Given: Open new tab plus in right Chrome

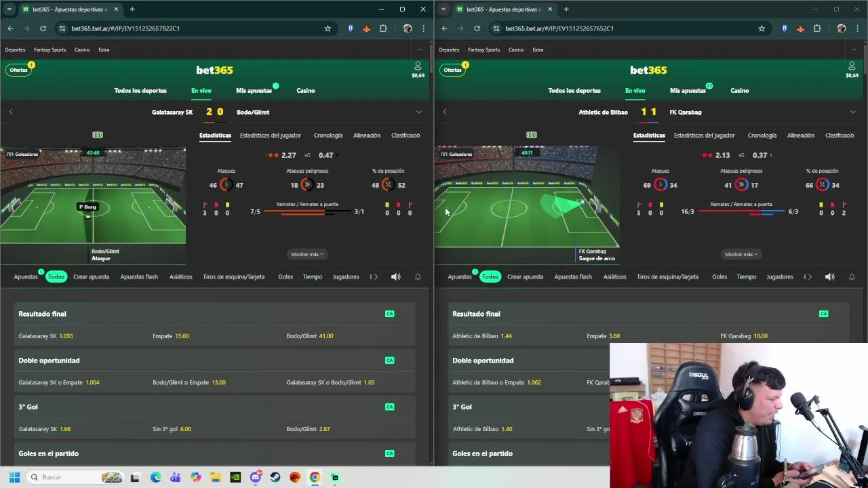Looking at the screenshot, I should tap(566, 9).
